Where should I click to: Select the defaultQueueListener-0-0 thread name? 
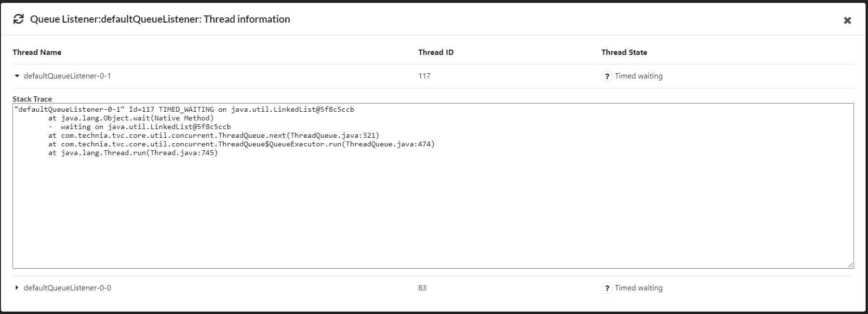[x=67, y=288]
